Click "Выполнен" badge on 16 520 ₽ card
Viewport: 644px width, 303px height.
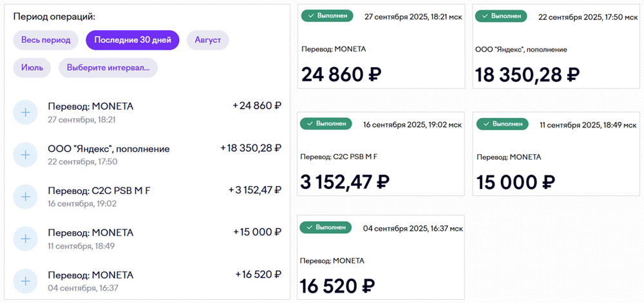tap(327, 227)
